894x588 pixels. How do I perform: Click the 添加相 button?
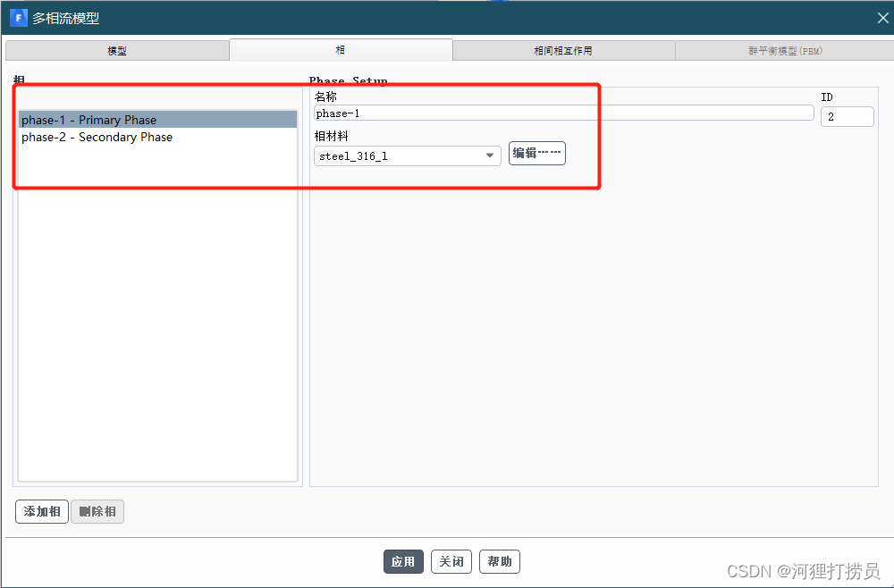42,512
